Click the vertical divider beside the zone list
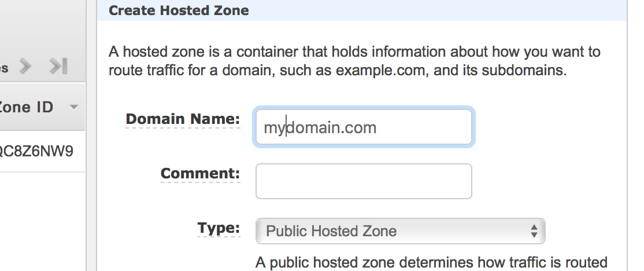 [x=91, y=174]
